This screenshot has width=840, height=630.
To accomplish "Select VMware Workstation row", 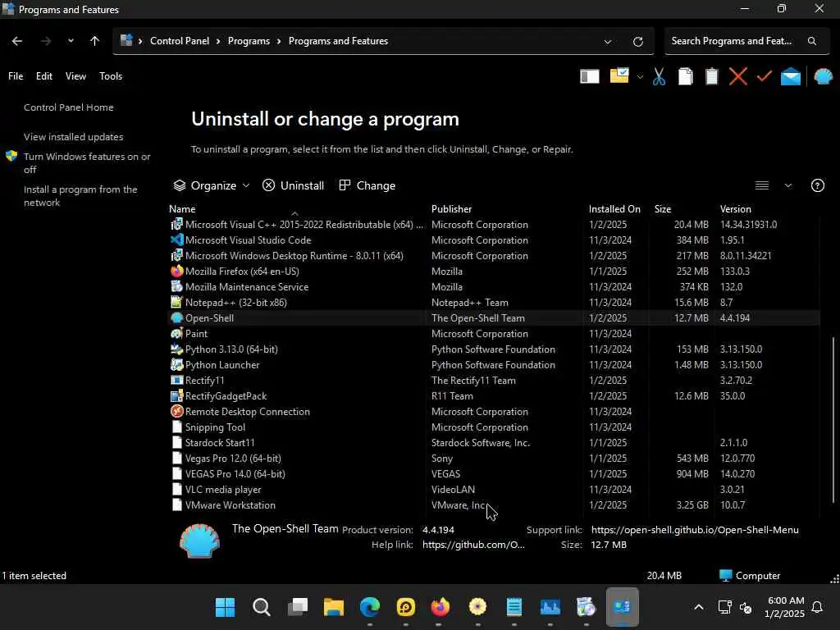I will click(493, 505).
